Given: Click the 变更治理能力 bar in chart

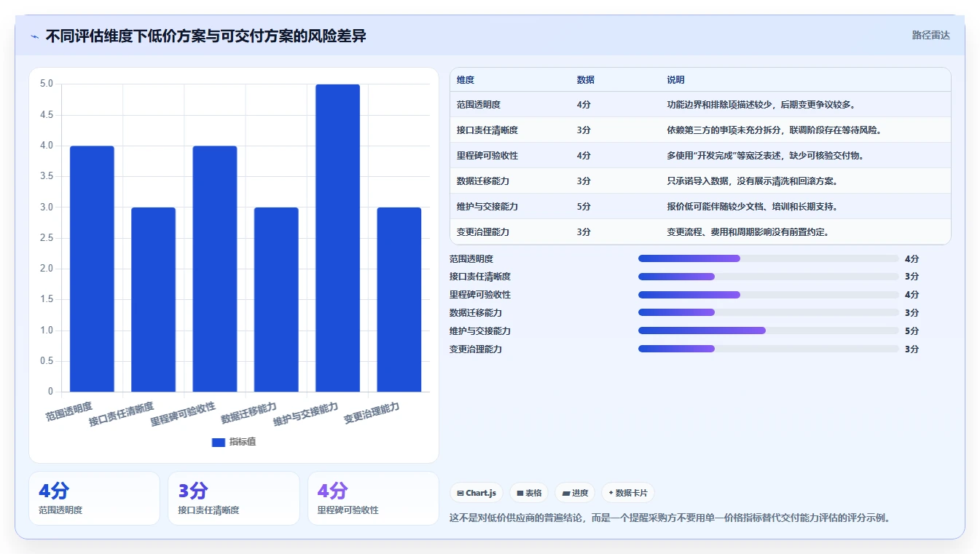Looking at the screenshot, I should (x=399, y=299).
